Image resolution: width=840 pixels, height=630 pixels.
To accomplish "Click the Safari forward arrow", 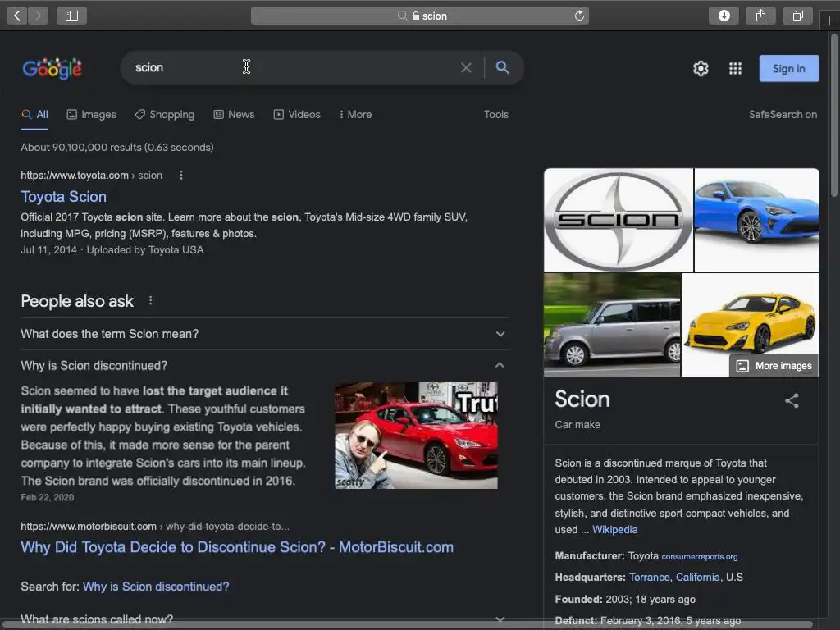I will pyautogui.click(x=38, y=16).
